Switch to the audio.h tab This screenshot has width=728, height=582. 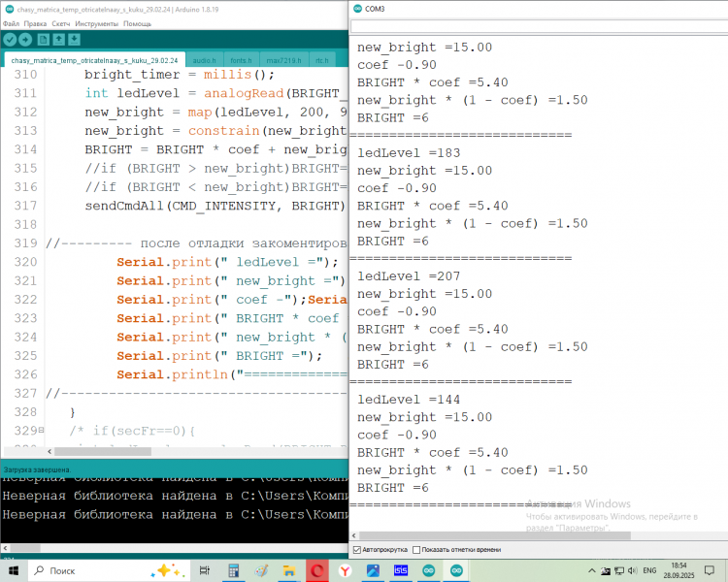(x=205, y=60)
